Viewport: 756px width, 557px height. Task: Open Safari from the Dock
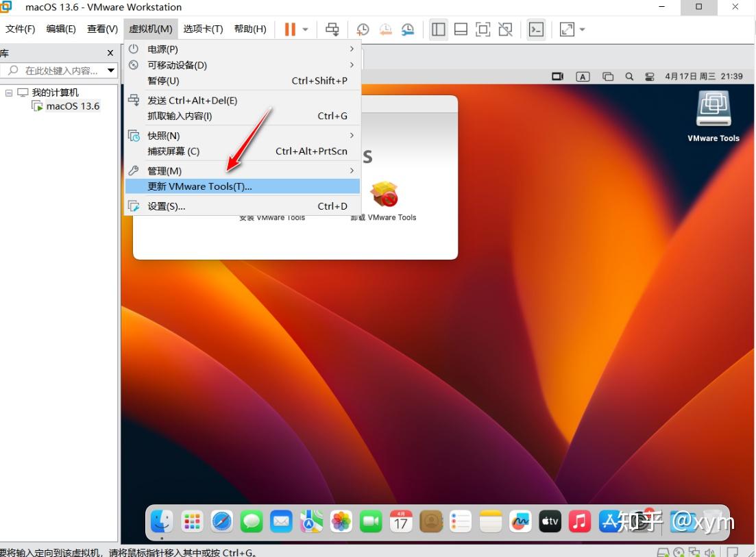[222, 522]
